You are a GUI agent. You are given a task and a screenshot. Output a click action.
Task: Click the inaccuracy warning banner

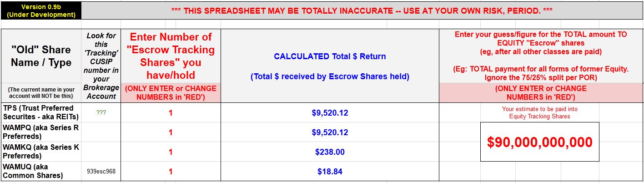click(362, 10)
